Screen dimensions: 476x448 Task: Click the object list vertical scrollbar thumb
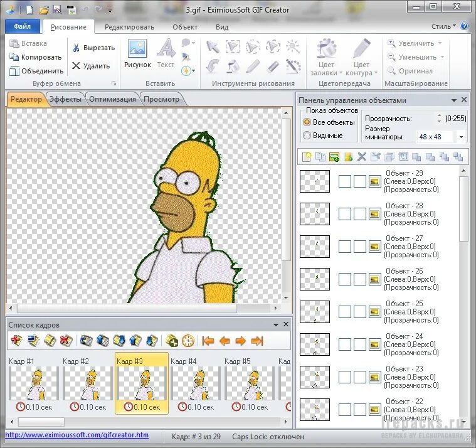[463, 209]
